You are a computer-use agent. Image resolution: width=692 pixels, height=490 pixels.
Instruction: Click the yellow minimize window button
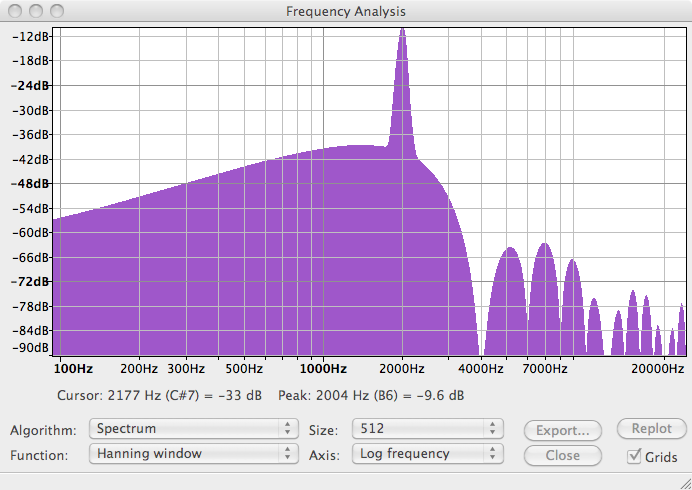tap(36, 11)
